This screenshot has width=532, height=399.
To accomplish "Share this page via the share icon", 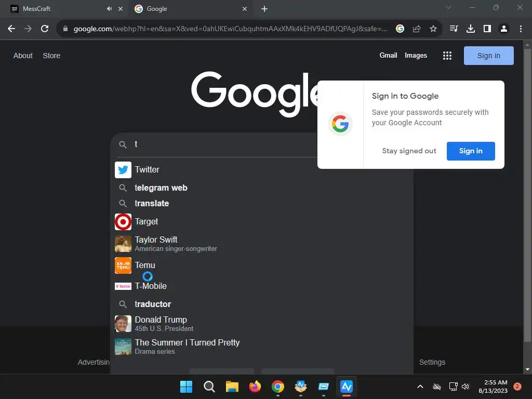I will tap(417, 29).
